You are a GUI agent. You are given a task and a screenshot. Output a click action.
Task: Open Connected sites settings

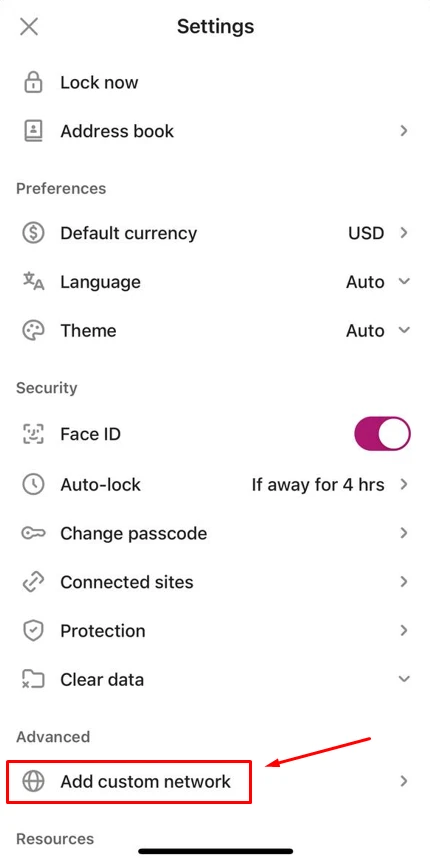click(215, 582)
